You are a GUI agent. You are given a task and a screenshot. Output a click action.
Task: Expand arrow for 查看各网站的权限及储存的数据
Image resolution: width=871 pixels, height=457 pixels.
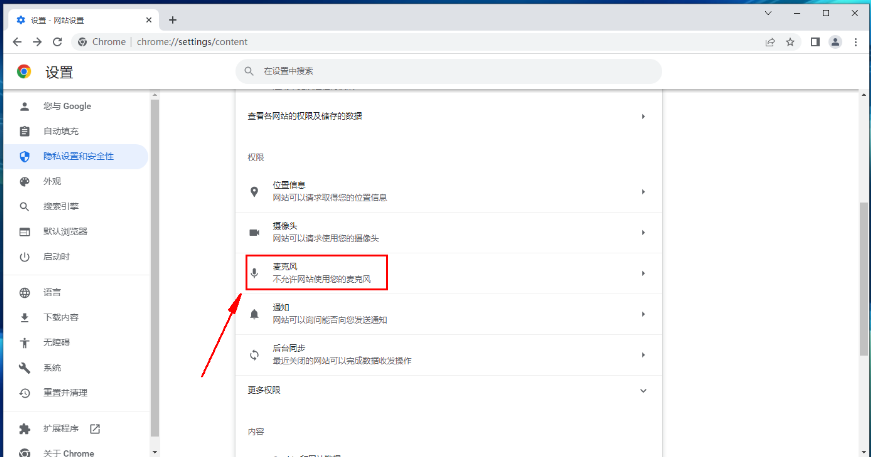pos(643,117)
